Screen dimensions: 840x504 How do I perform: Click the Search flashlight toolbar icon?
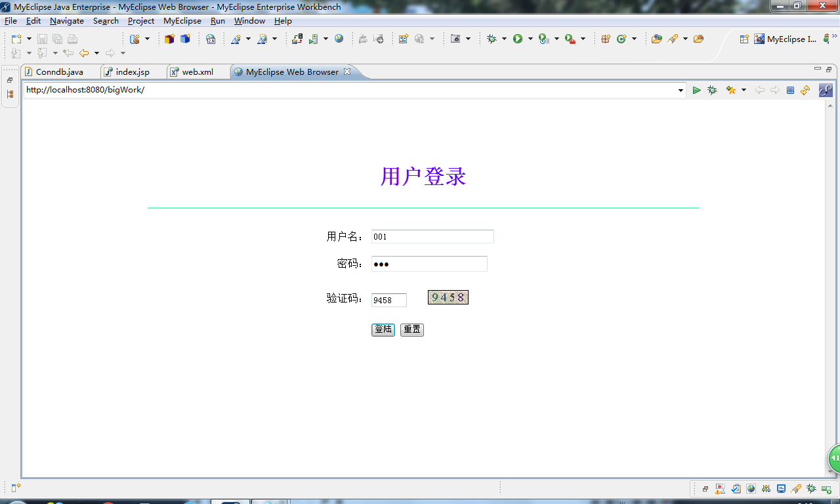(673, 39)
